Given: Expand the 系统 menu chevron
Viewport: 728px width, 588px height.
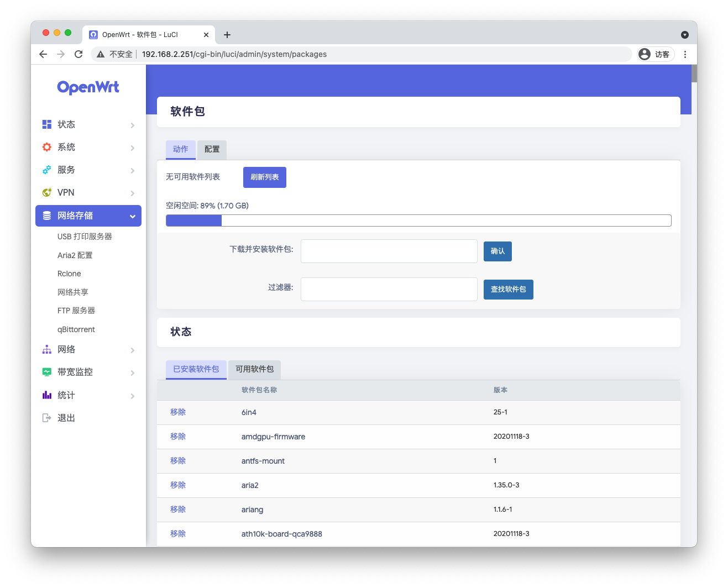Looking at the screenshot, I should click(133, 148).
